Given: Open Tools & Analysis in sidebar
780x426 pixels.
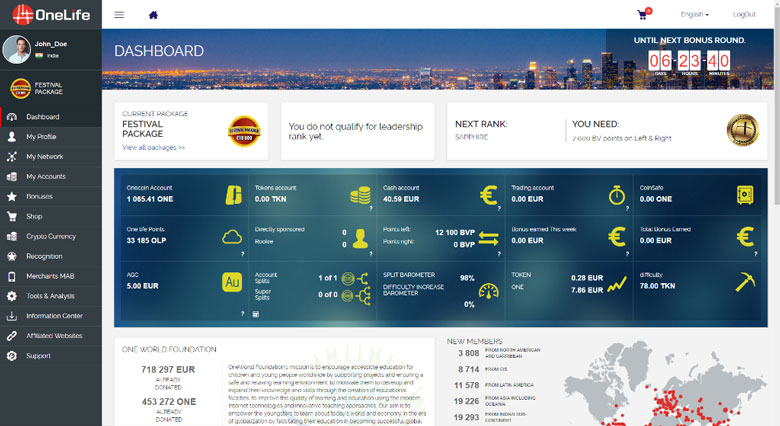Looking at the screenshot, I should (51, 296).
